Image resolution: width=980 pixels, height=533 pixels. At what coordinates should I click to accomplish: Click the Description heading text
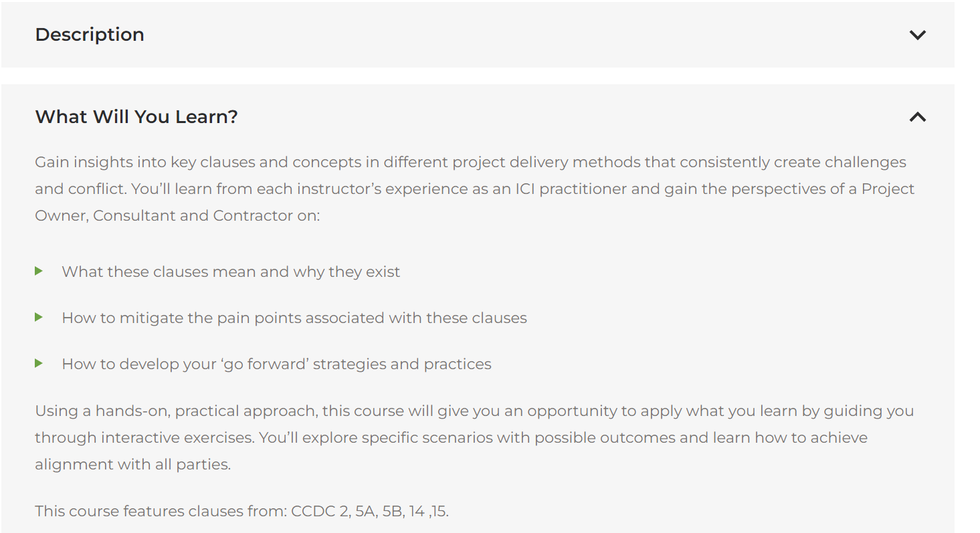tap(90, 35)
